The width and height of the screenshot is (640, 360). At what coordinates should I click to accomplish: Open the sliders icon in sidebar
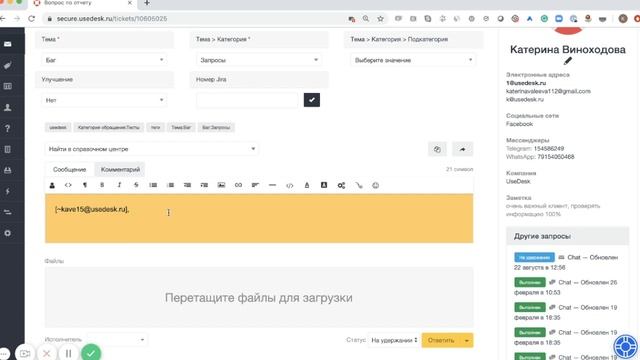tap(8, 212)
